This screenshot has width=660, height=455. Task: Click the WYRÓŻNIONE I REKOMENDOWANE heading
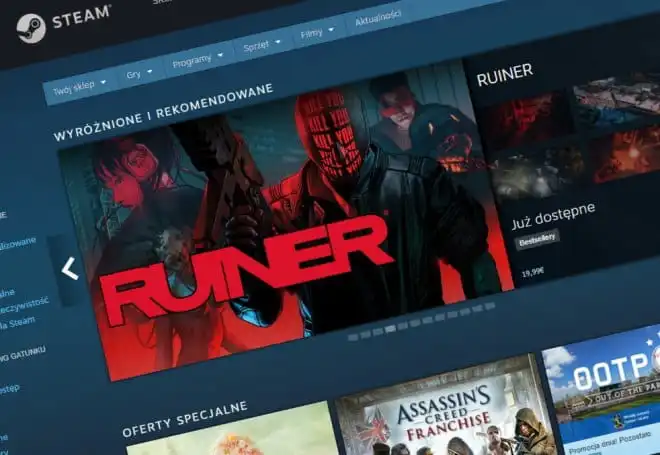click(x=163, y=112)
